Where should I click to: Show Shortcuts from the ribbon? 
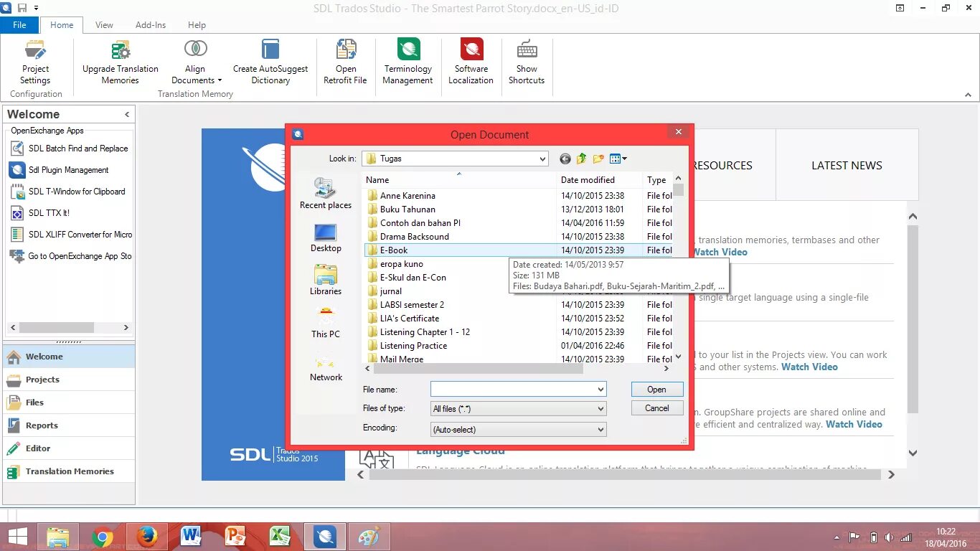click(x=527, y=62)
